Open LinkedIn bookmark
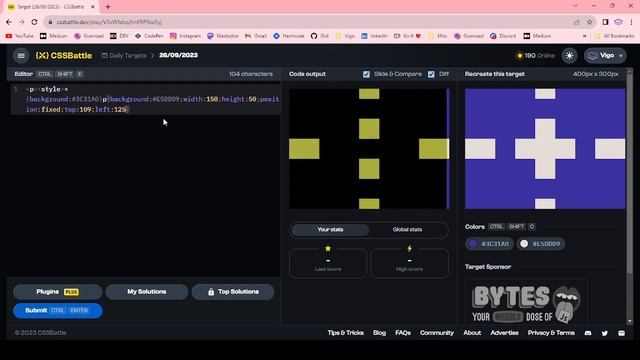Screen dimensions: 640x360 pos(374,36)
